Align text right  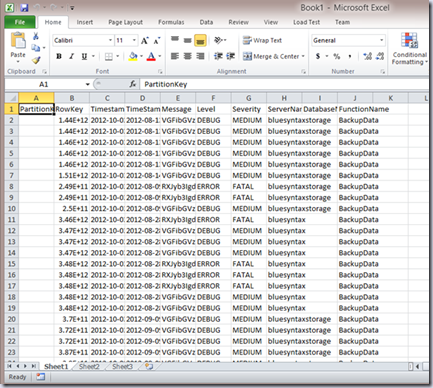(x=200, y=56)
